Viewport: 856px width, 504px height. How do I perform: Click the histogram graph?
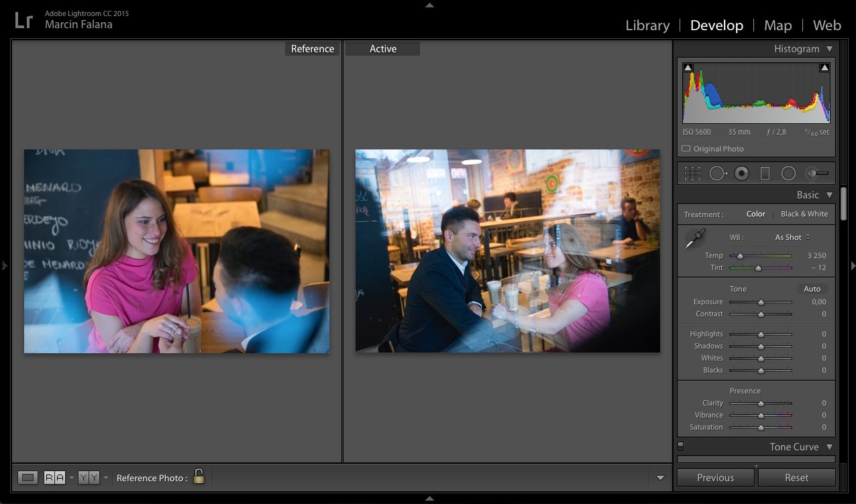(756, 93)
